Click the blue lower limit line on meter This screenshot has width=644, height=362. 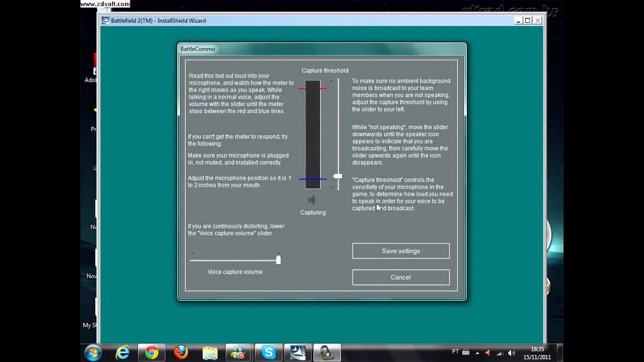pyautogui.click(x=312, y=179)
